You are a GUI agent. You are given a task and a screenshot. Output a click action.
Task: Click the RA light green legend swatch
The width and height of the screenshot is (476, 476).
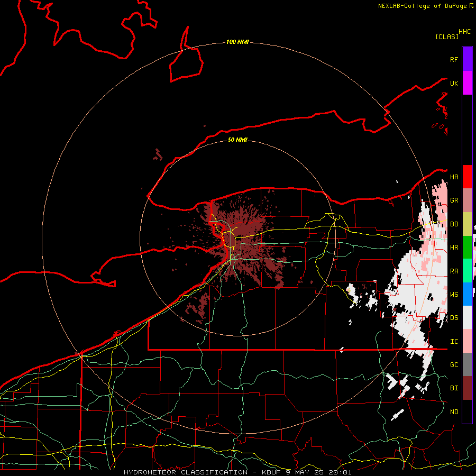pyautogui.click(x=467, y=271)
